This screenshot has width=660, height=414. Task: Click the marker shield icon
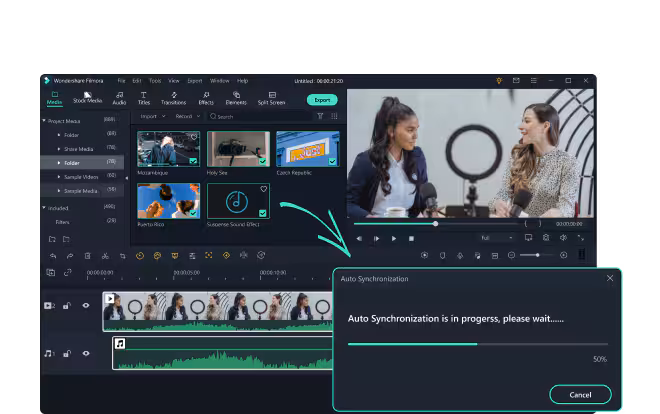[x=442, y=255]
